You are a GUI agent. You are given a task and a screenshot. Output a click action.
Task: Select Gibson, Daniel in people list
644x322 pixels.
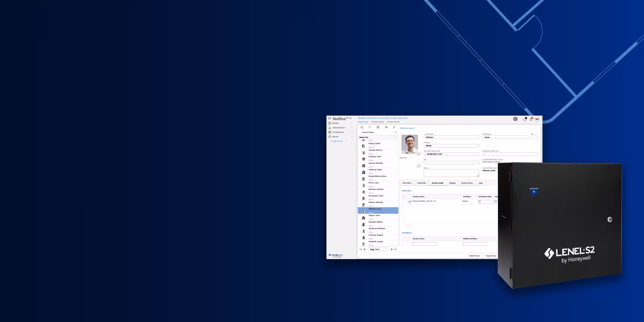(x=378, y=145)
